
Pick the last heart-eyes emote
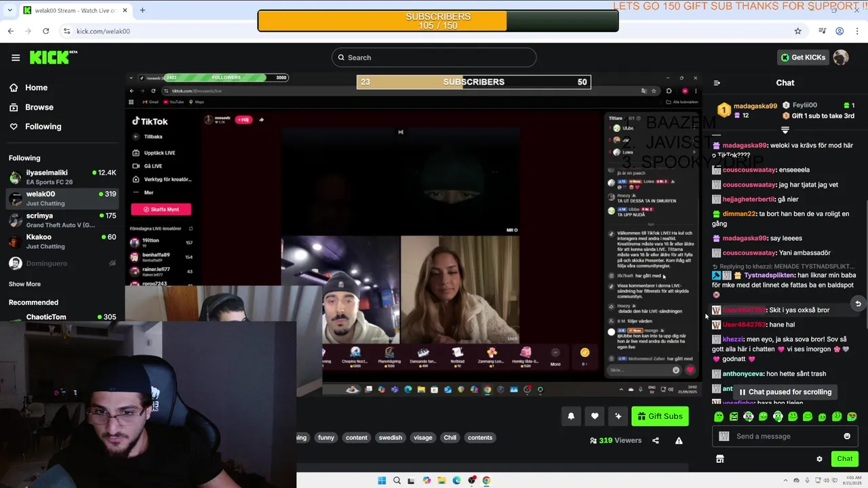click(852, 417)
